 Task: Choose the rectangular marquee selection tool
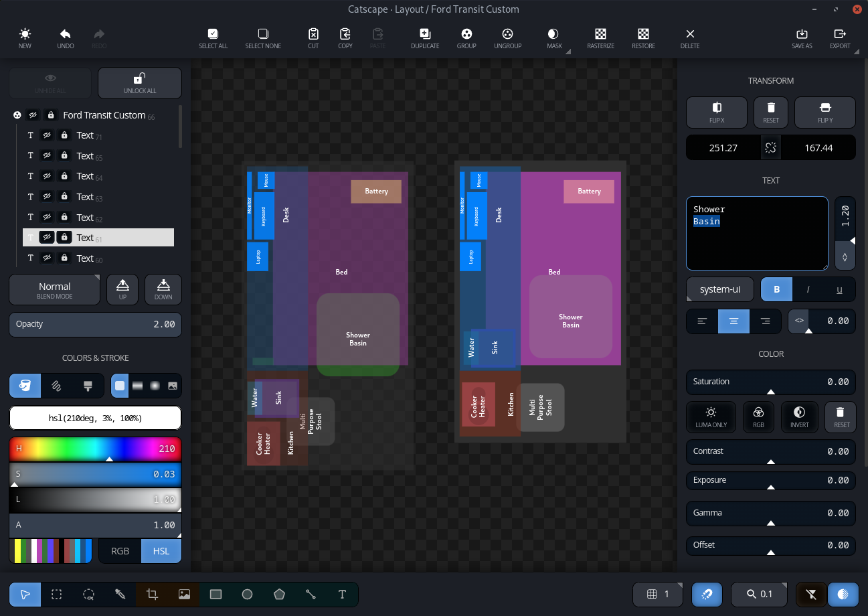pyautogui.click(x=57, y=594)
